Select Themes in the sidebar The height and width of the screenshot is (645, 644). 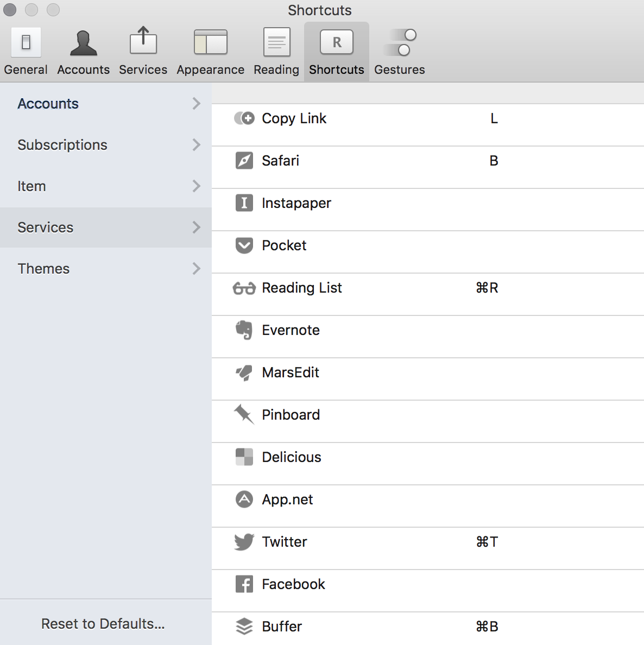pyautogui.click(x=106, y=269)
